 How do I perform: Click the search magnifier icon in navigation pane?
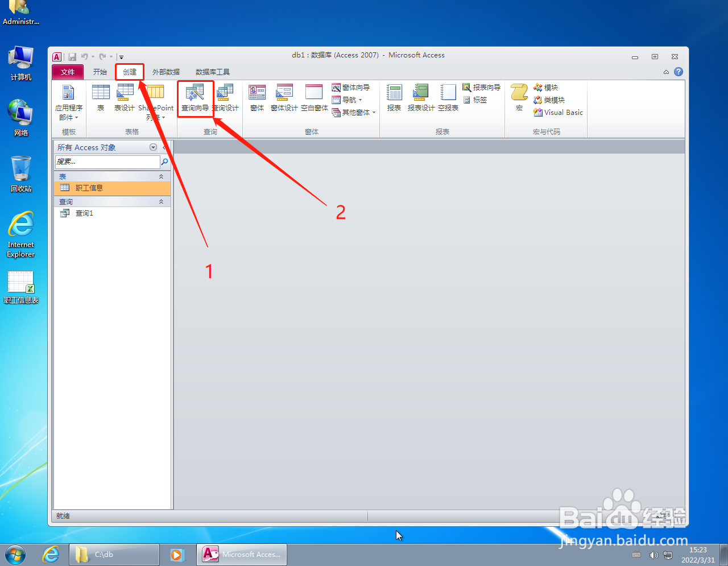(165, 162)
